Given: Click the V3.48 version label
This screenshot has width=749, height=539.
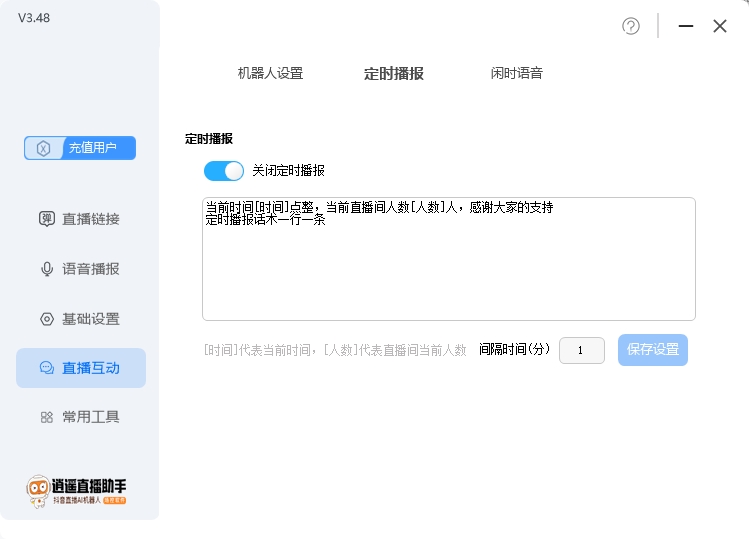Looking at the screenshot, I should (34, 18).
